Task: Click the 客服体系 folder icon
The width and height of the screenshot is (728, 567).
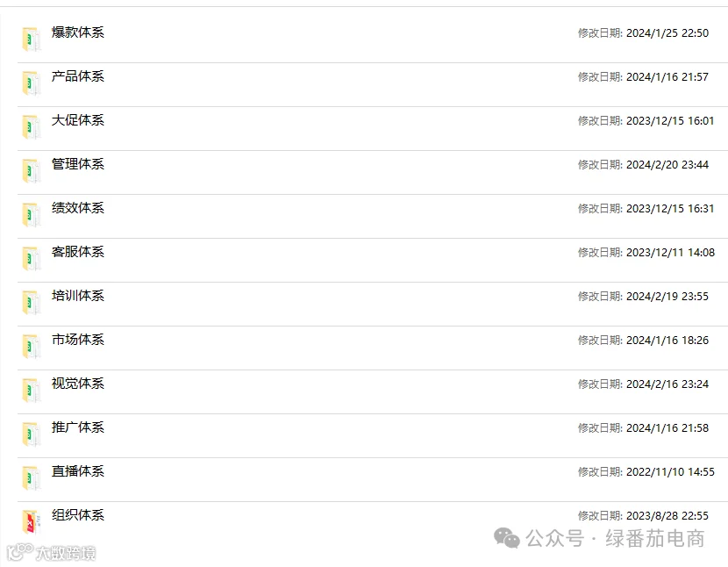Action: [31, 259]
